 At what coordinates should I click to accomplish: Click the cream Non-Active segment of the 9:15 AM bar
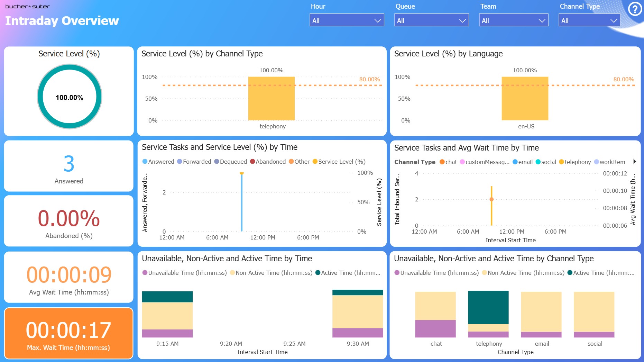click(x=167, y=316)
